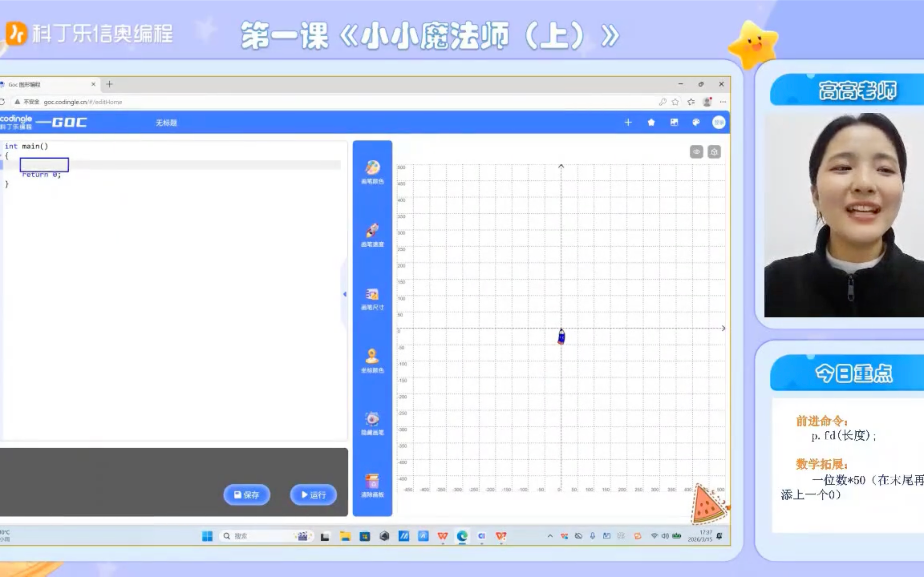The image size is (924, 577).
Task: Open the browser more options menu
Action: coord(723,102)
